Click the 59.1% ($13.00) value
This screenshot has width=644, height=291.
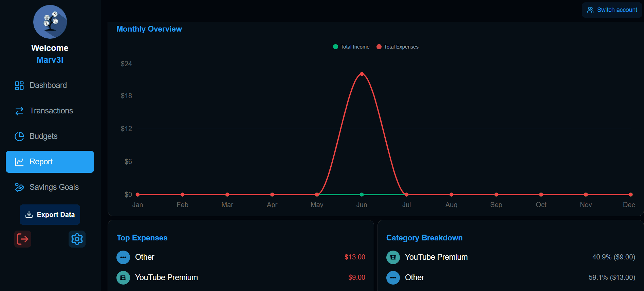point(612,277)
